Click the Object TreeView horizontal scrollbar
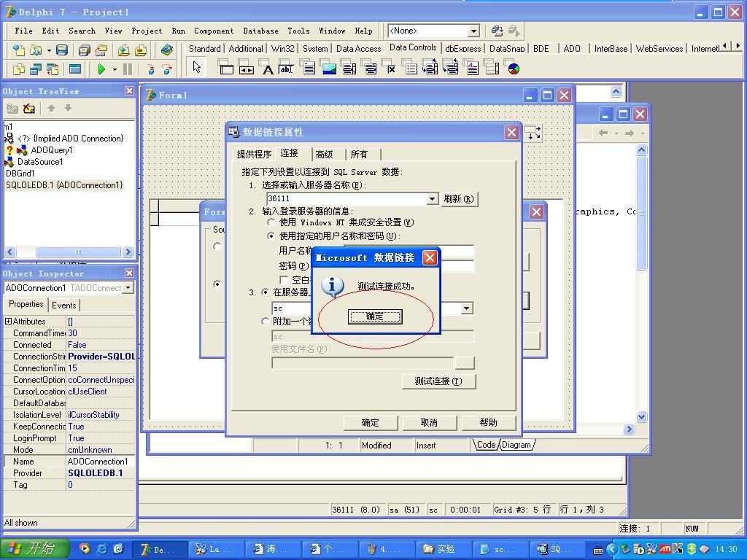The width and height of the screenshot is (747, 560). tap(69, 252)
